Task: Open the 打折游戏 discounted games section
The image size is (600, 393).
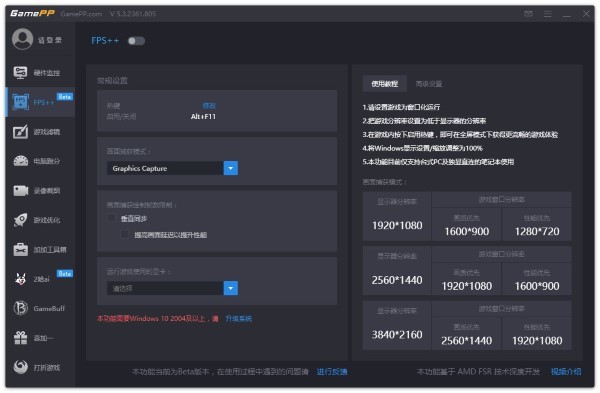Action: [40, 367]
